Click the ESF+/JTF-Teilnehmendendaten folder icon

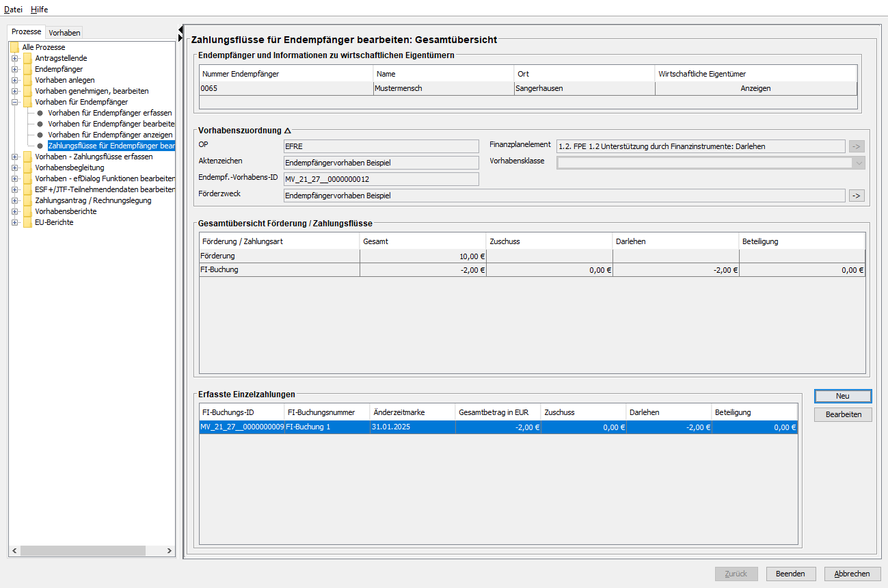pos(27,189)
